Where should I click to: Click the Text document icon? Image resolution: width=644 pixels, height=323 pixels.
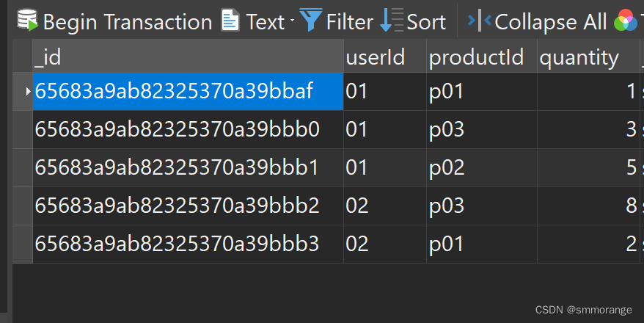coord(230,20)
